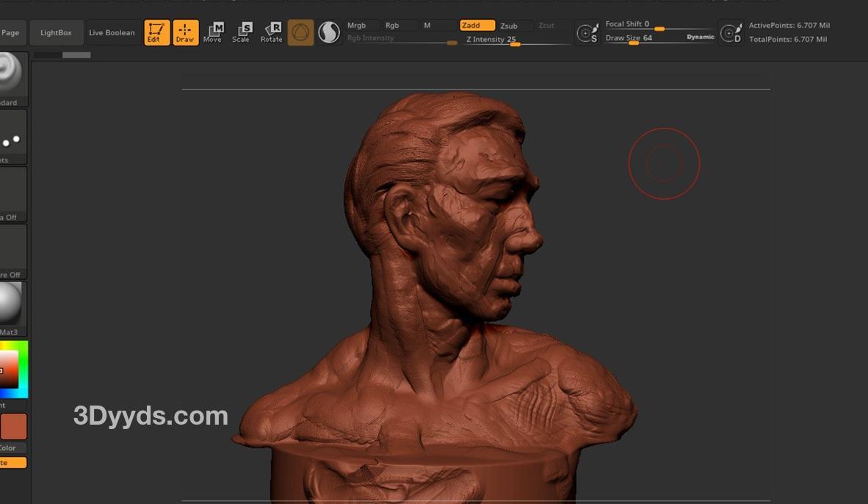Open the Dots stroke type picker
The image size is (868, 504).
[x=13, y=136]
